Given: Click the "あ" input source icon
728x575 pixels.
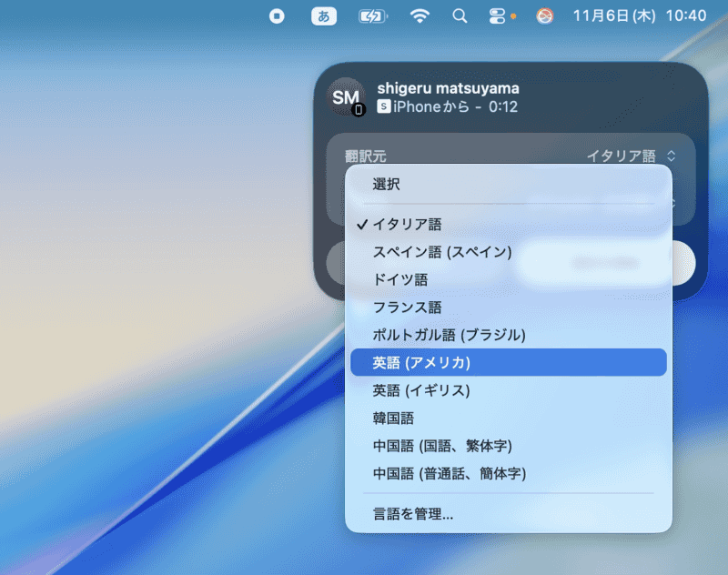Looking at the screenshot, I should coord(324,16).
